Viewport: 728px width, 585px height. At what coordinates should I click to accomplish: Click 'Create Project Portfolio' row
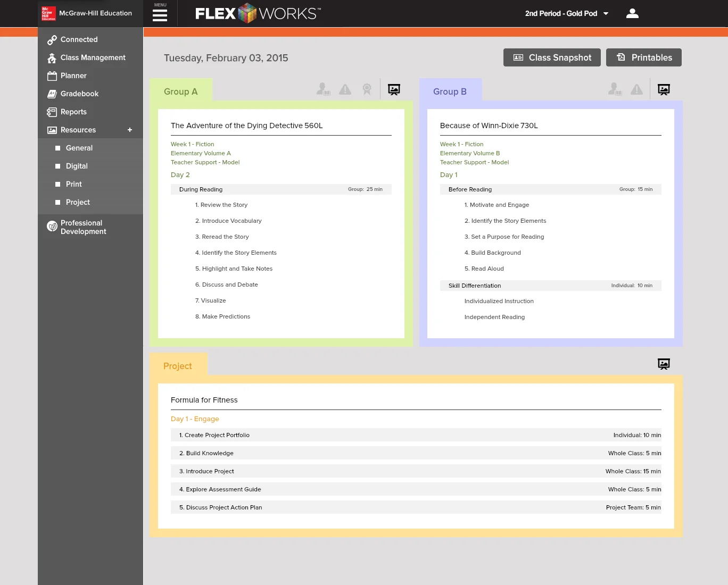click(416, 435)
